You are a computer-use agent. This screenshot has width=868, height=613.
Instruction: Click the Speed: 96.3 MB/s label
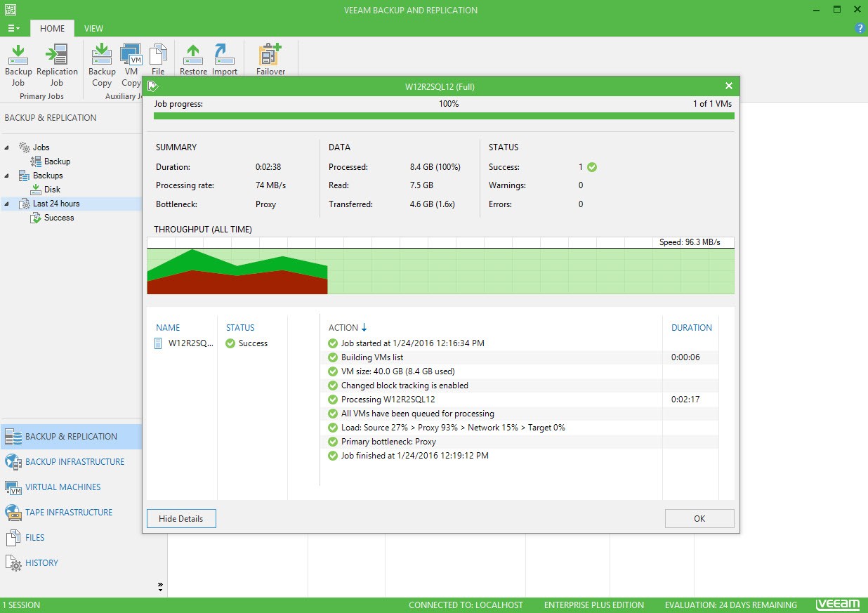[690, 242]
